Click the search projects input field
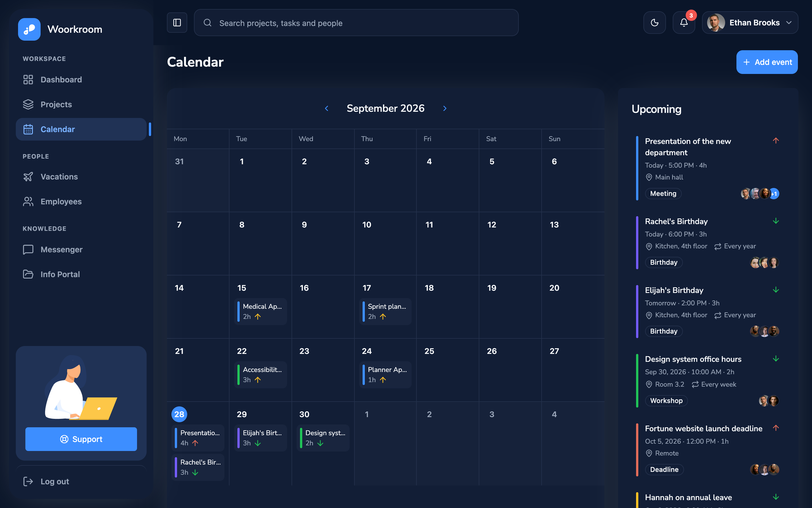 click(356, 23)
